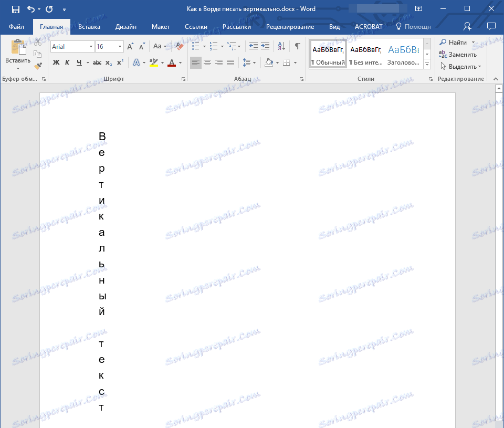Apply paragraph shading with the paint bucket
Screen dimensions: 504x428
coord(269,62)
